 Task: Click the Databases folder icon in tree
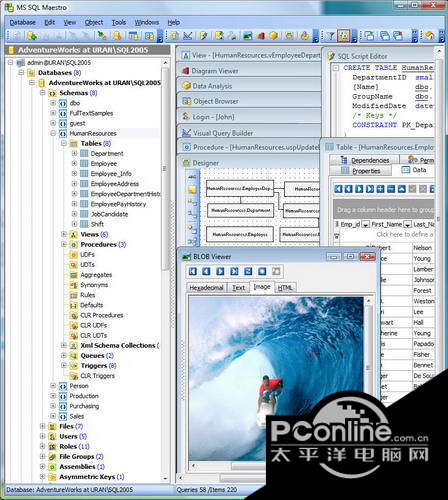[31, 73]
